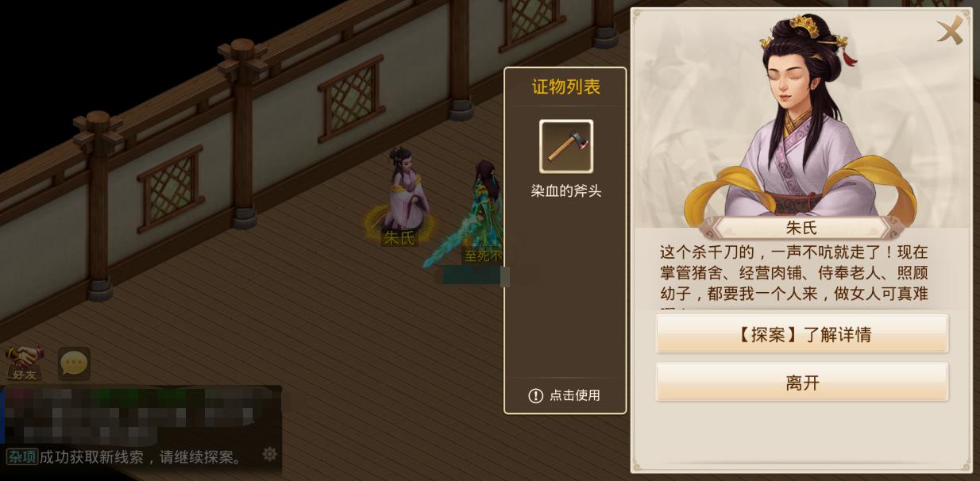Open the chat speech bubble icon
The image size is (980, 481).
(74, 364)
